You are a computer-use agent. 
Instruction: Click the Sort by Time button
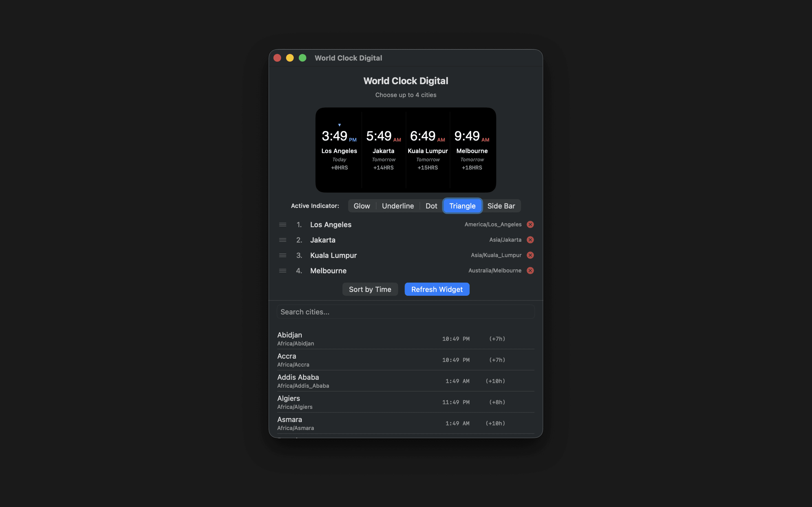(370, 289)
